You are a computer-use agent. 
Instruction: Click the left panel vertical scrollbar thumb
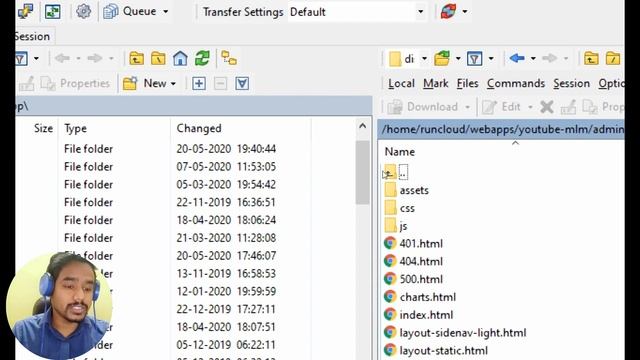(362, 172)
